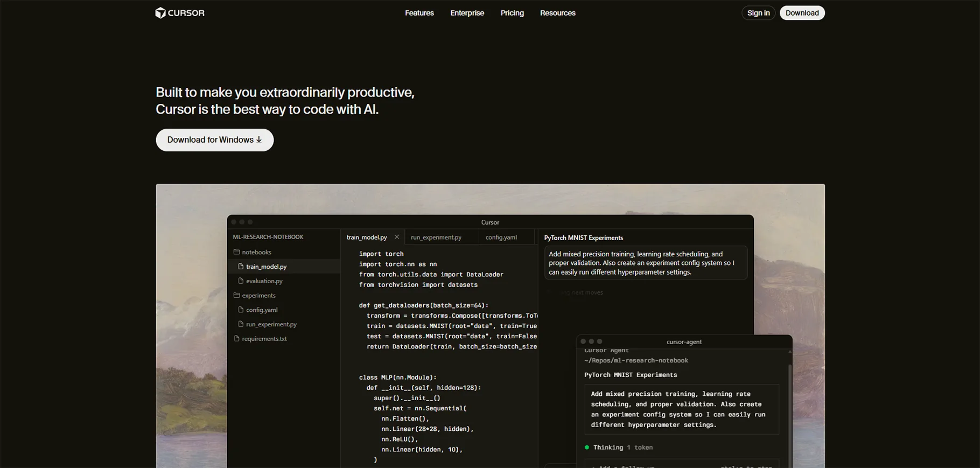Click the chat prompt box about mixed precision
Image resolution: width=980 pixels, height=468 pixels.
(646, 263)
